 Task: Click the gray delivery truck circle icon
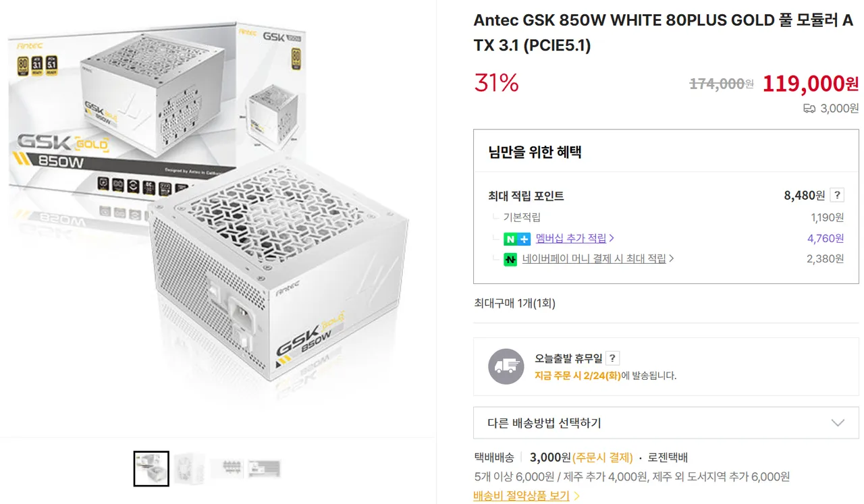506,367
